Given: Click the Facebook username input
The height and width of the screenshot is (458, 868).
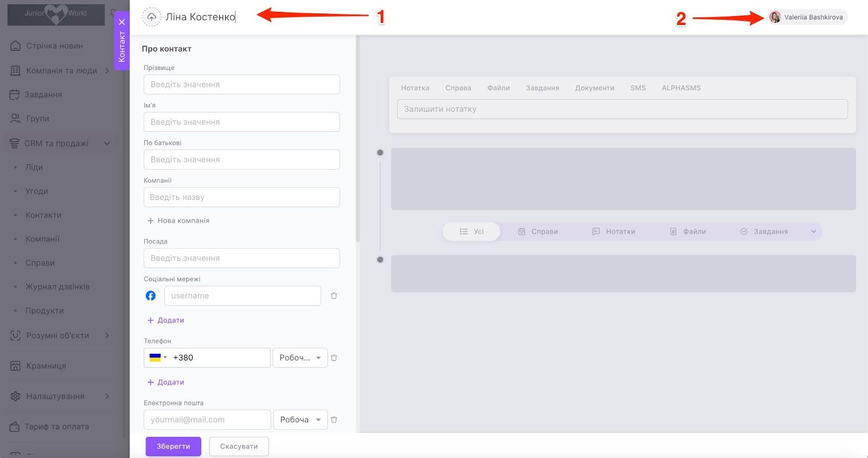Looking at the screenshot, I should pos(242,296).
